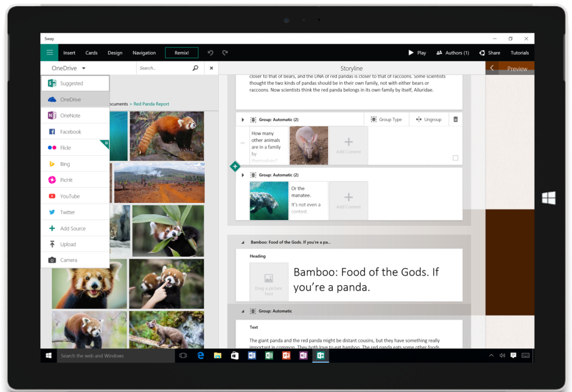Select the manatee image thumbnail
Screen dimensions: 572x392
click(269, 201)
